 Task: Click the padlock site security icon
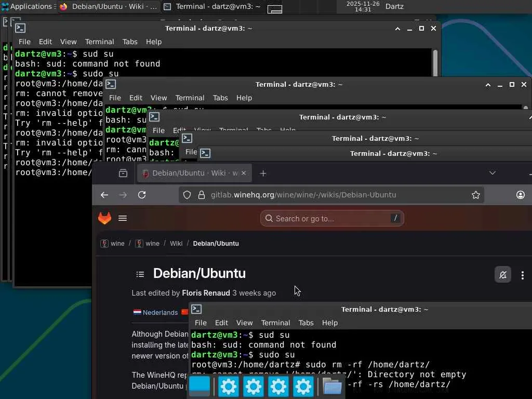click(x=202, y=195)
